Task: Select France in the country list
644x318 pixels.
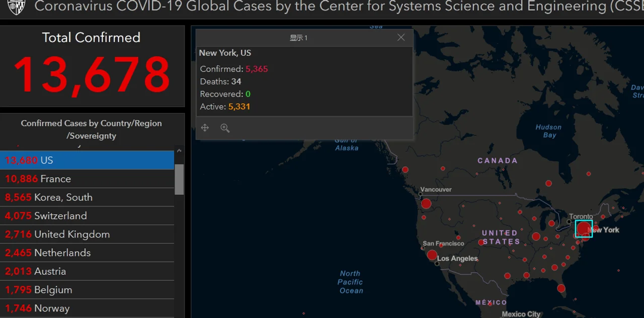Action: [87, 179]
